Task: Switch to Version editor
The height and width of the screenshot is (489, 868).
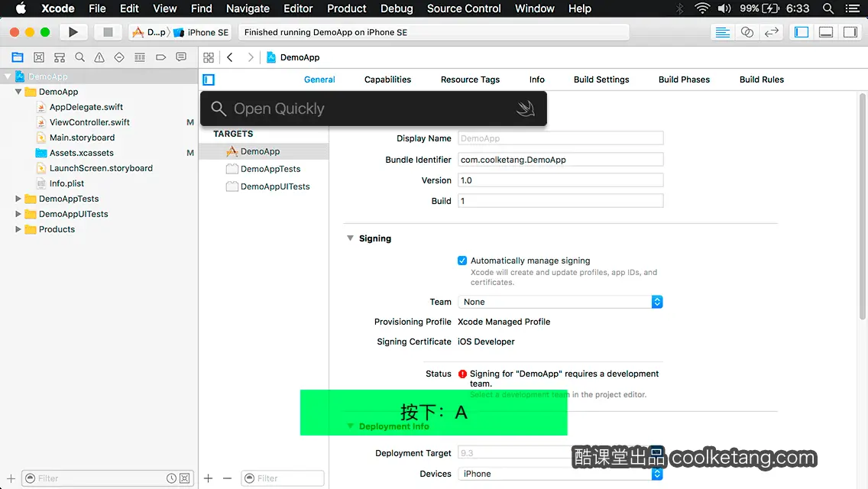Action: (771, 32)
